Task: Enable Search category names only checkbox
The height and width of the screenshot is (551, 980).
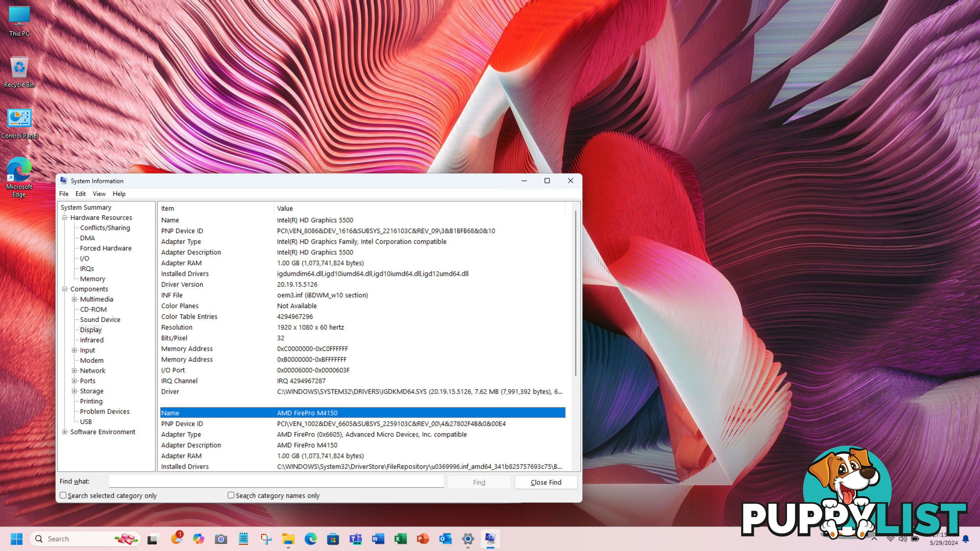Action: [231, 495]
